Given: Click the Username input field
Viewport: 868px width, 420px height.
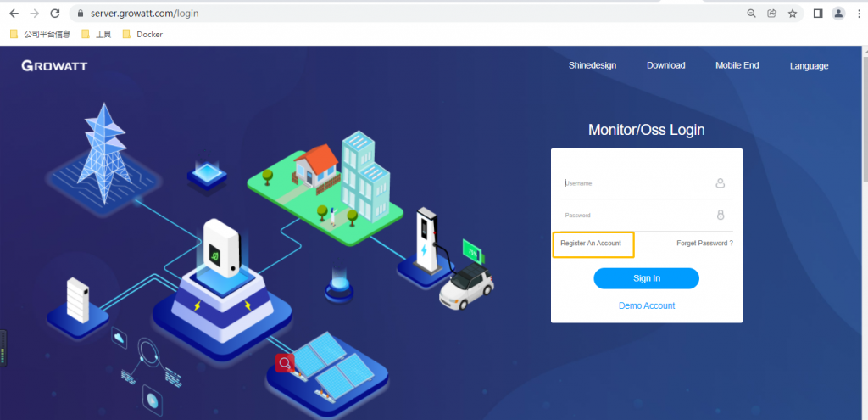Looking at the screenshot, I should 647,183.
